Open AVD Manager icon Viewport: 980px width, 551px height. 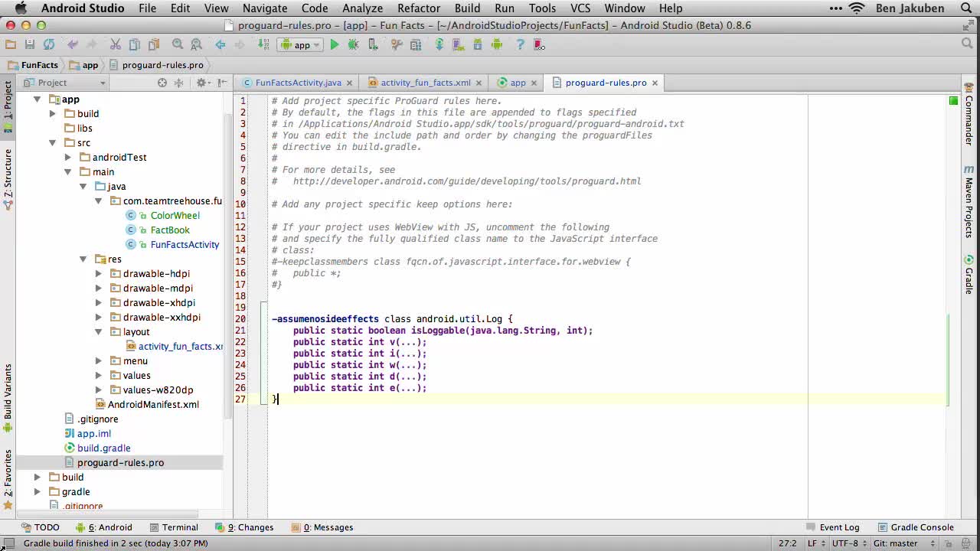pyautogui.click(x=459, y=44)
